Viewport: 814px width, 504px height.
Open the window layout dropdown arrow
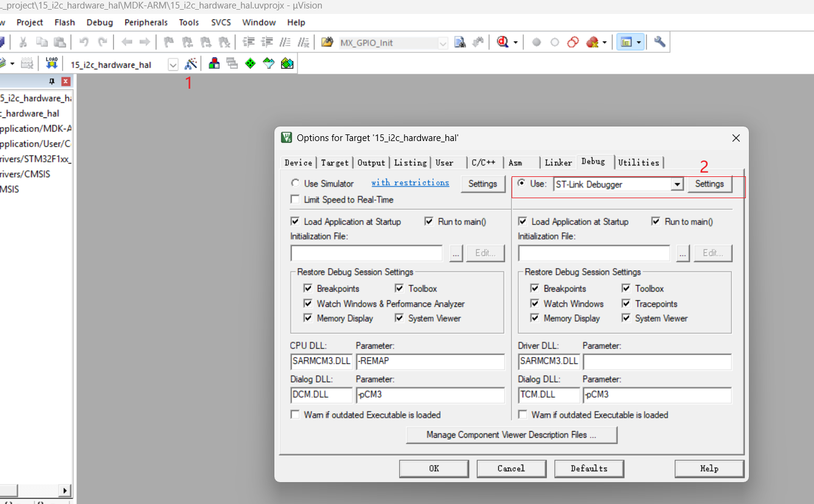(639, 43)
